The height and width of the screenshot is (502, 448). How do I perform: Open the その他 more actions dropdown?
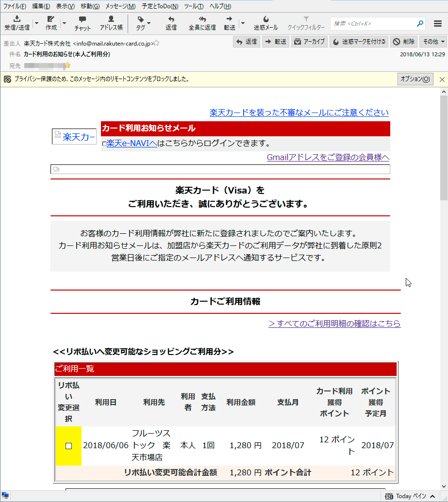pos(433,42)
